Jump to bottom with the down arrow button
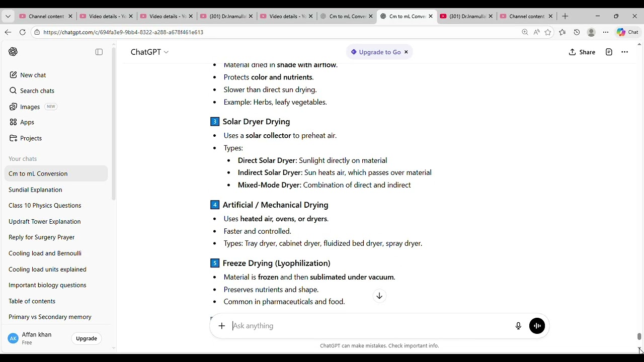Viewport: 644px width, 362px height. coord(379,296)
